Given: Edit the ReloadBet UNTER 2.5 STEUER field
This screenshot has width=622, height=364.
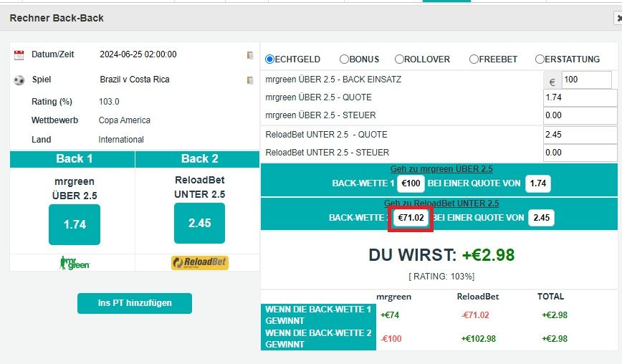Looking at the screenshot, I should pos(580,153).
